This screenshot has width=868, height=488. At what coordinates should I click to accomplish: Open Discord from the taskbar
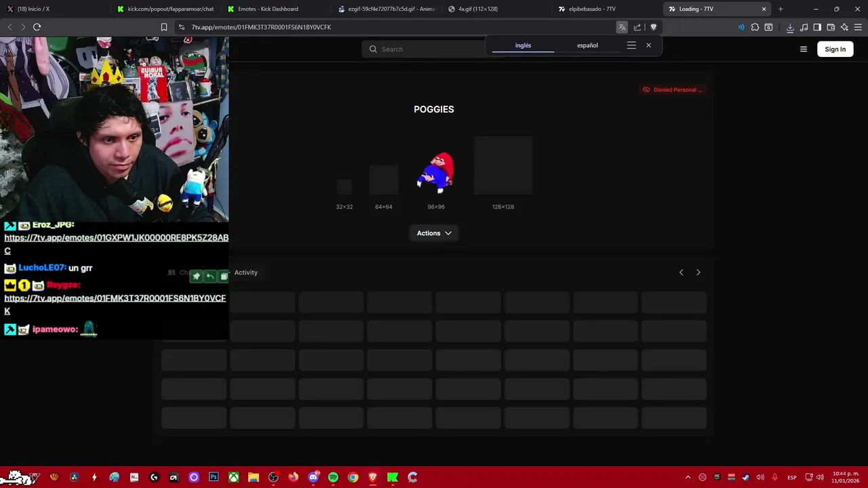pyautogui.click(x=313, y=477)
